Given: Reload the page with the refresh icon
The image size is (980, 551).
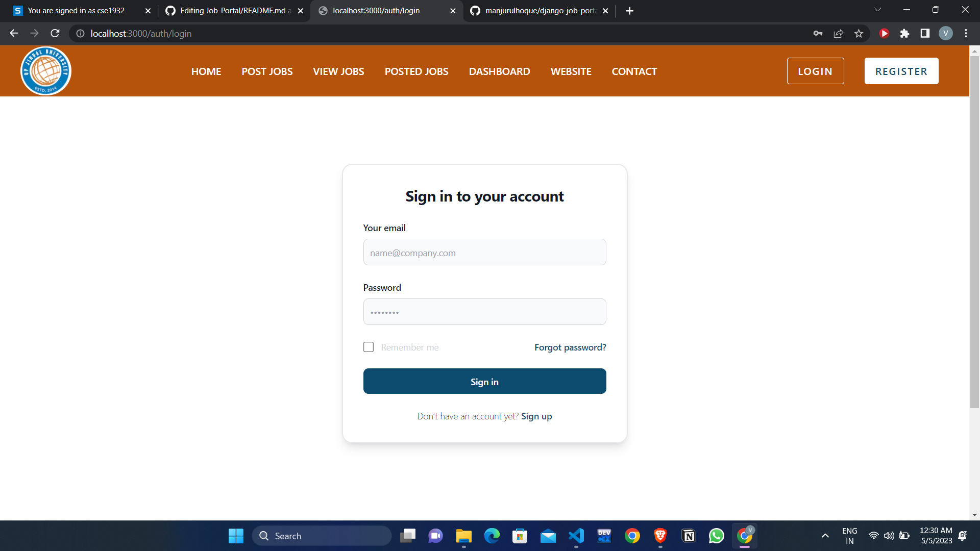Looking at the screenshot, I should coord(55,34).
